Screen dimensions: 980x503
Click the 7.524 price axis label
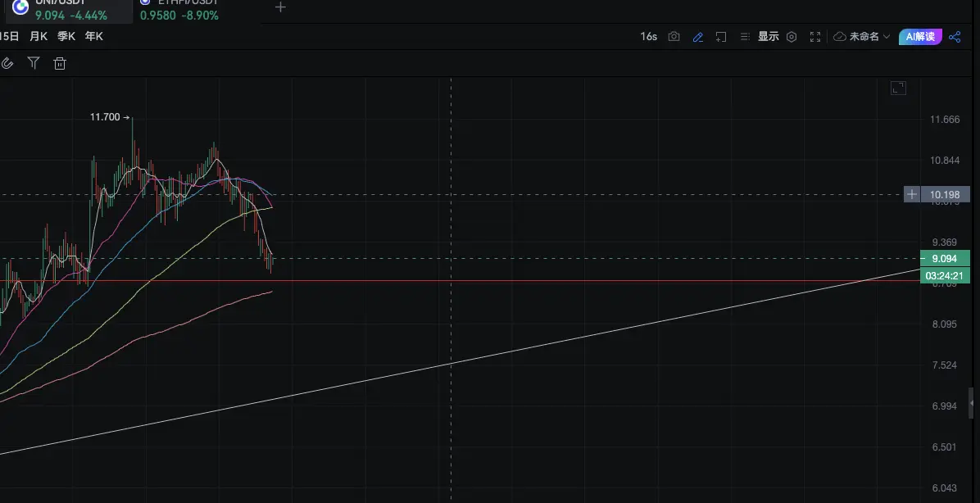click(945, 365)
